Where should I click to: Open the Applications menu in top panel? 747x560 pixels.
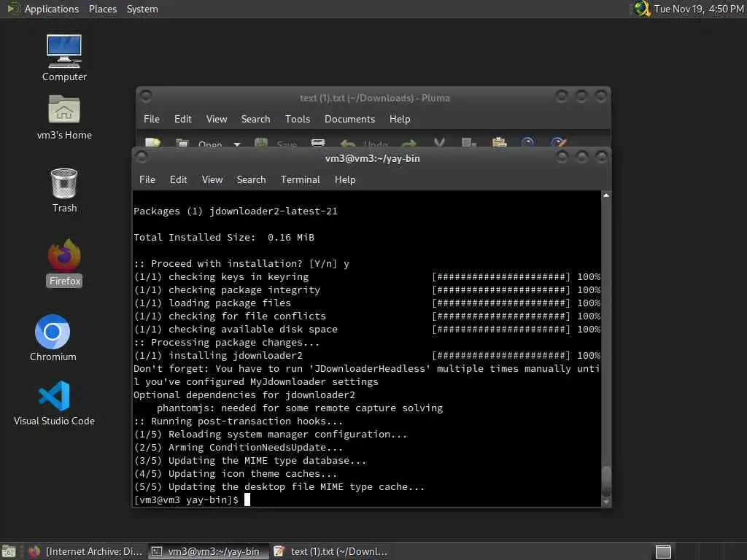52,9
